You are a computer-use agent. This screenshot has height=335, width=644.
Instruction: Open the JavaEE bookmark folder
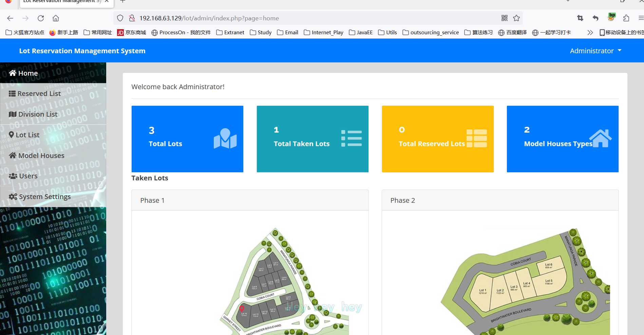361,33
